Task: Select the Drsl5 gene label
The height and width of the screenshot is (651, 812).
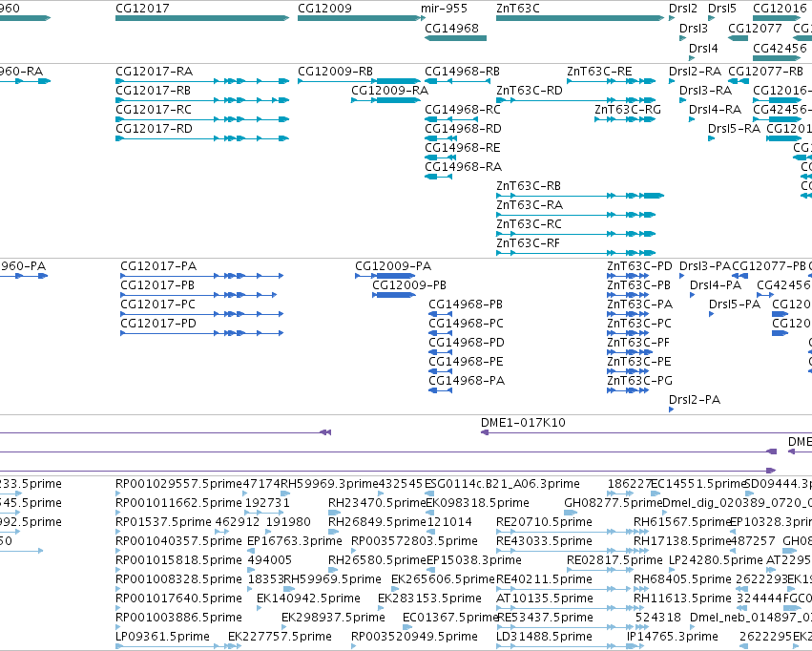Action: click(722, 9)
